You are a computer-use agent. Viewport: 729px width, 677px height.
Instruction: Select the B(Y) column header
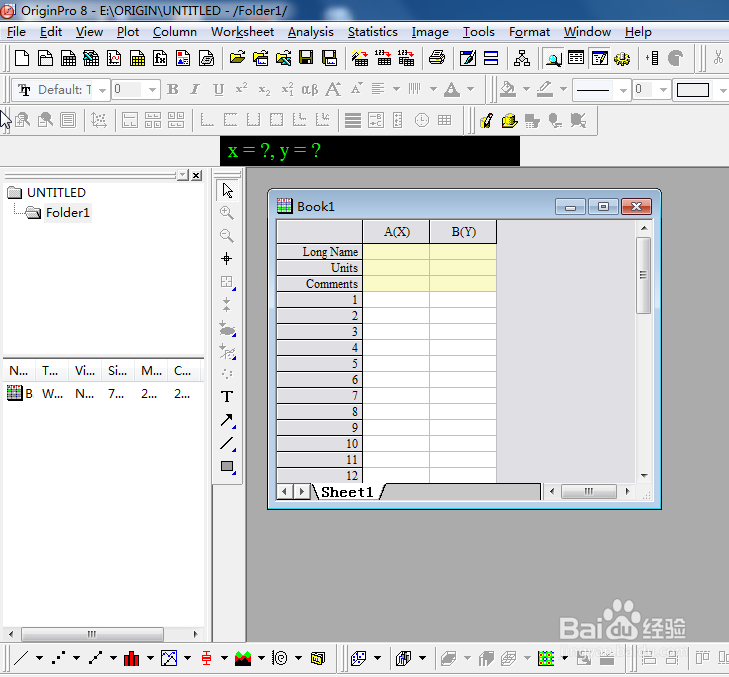tap(463, 232)
